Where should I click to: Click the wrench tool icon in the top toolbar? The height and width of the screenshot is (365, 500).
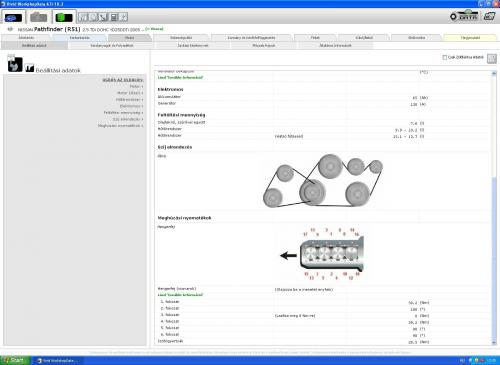(103, 17)
